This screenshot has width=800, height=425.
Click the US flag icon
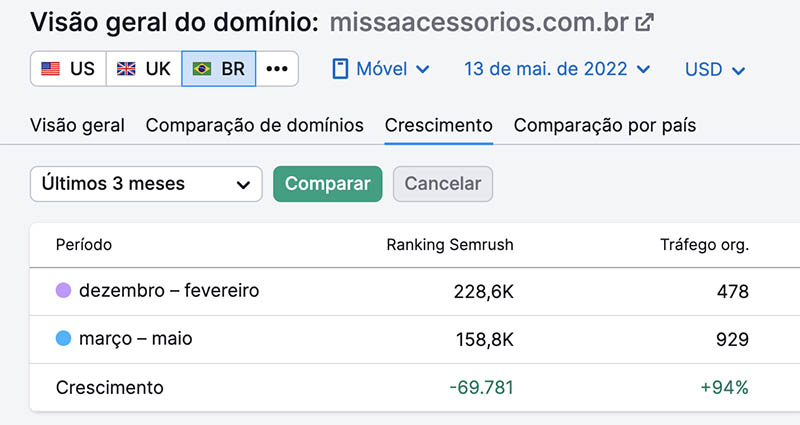(51, 68)
